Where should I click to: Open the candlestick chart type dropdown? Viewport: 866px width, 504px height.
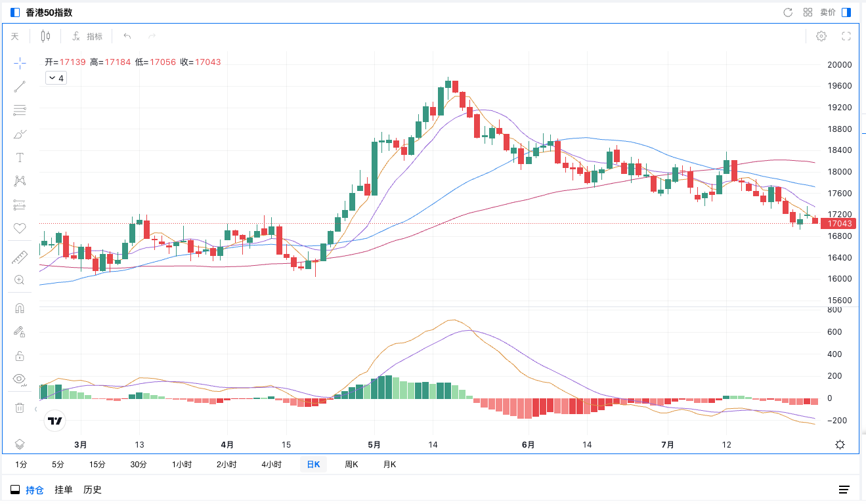[x=45, y=36]
